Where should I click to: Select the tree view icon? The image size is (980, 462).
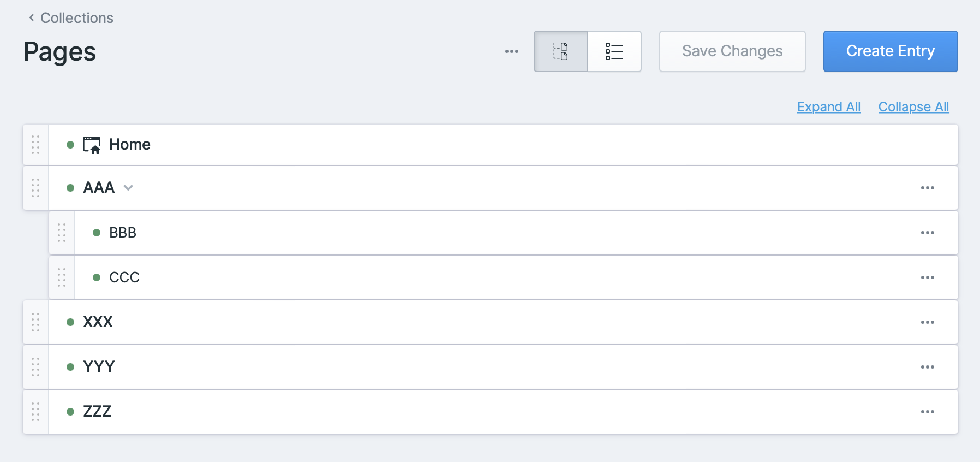560,51
